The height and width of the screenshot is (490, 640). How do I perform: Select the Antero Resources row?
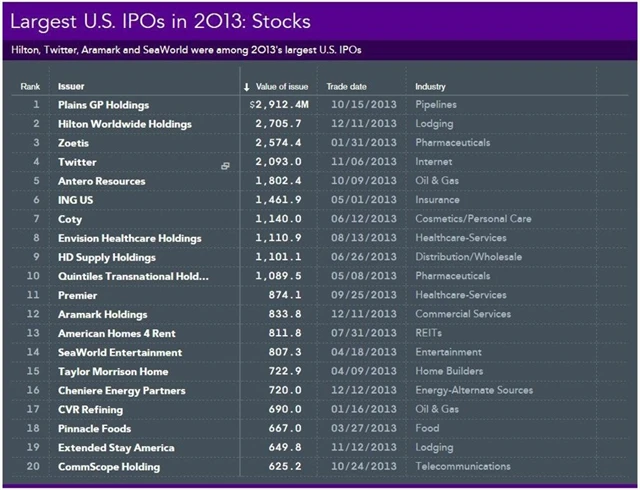(101, 181)
